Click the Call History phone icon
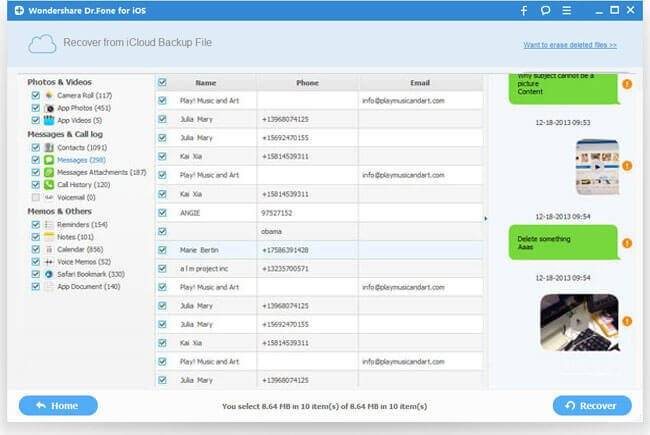Viewport: 650px width, 435px height. click(x=48, y=185)
